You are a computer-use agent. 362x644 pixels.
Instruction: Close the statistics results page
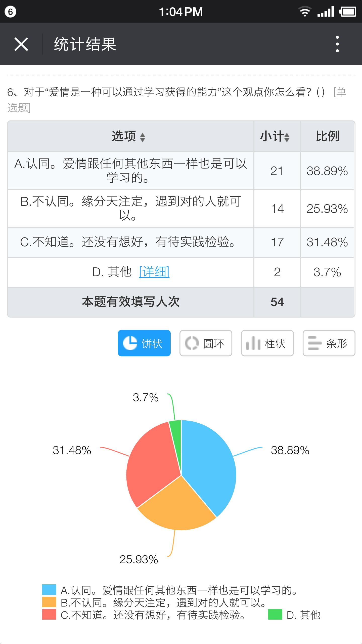pos(21,44)
